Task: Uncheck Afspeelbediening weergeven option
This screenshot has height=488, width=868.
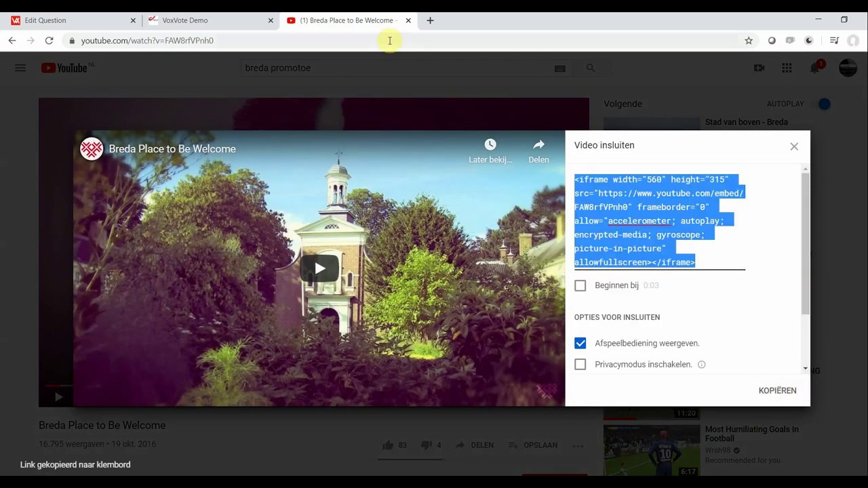Action: click(x=580, y=343)
